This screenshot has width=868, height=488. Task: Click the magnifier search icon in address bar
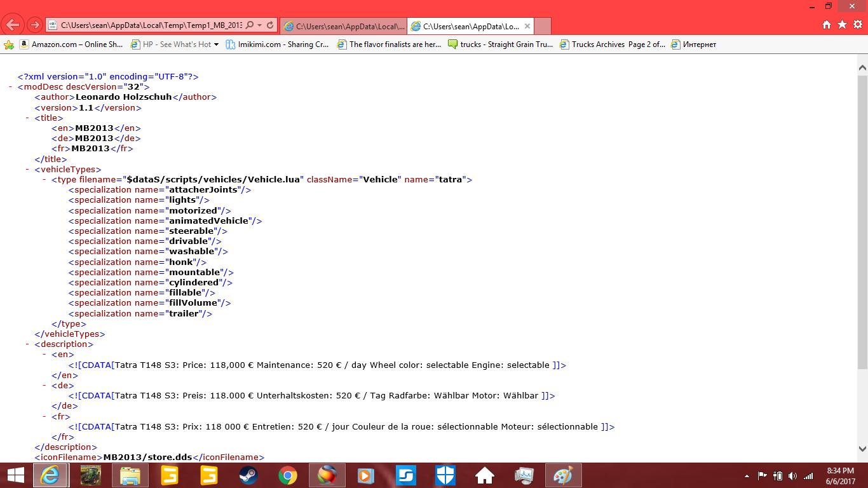pos(250,25)
